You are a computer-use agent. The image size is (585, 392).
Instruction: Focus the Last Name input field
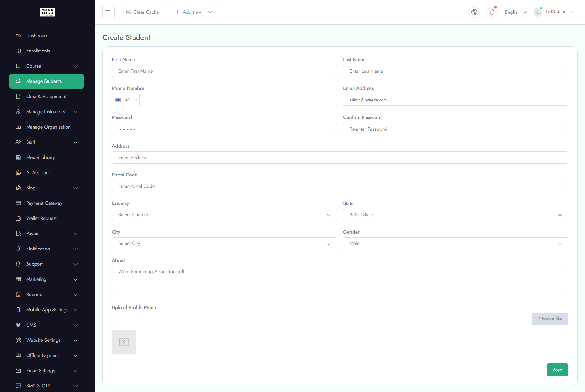pyautogui.click(x=456, y=71)
